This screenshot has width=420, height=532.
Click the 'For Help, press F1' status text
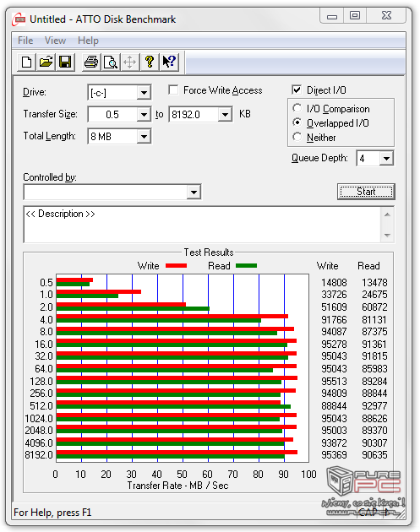point(52,513)
